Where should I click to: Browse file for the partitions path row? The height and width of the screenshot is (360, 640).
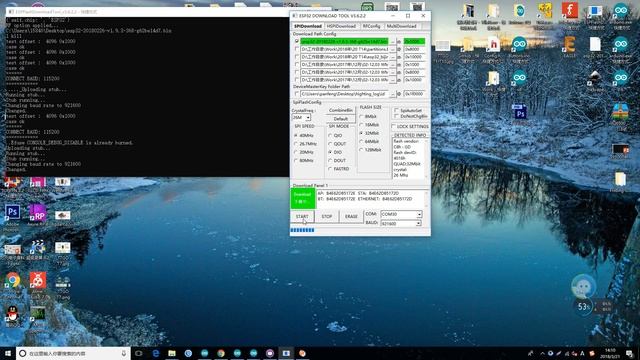[x=393, y=49]
